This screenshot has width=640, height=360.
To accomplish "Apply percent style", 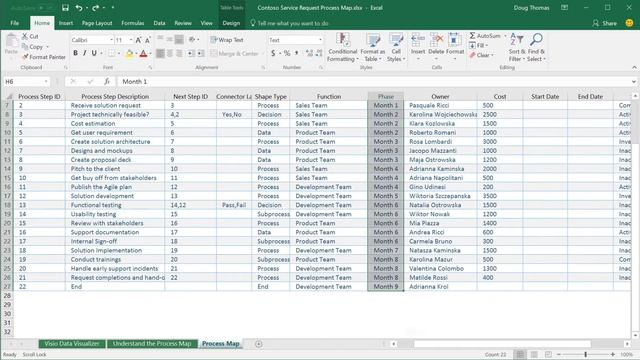I will coord(287,53).
